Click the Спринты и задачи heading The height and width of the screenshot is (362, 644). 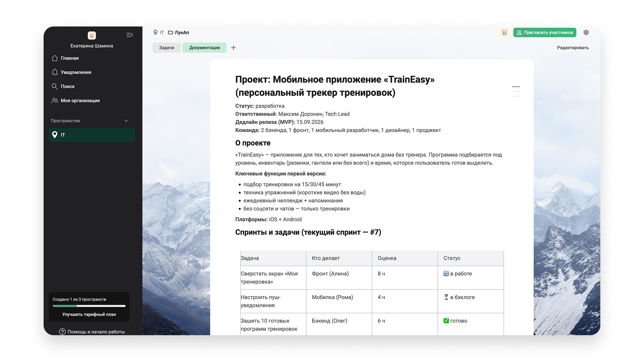[308, 232]
